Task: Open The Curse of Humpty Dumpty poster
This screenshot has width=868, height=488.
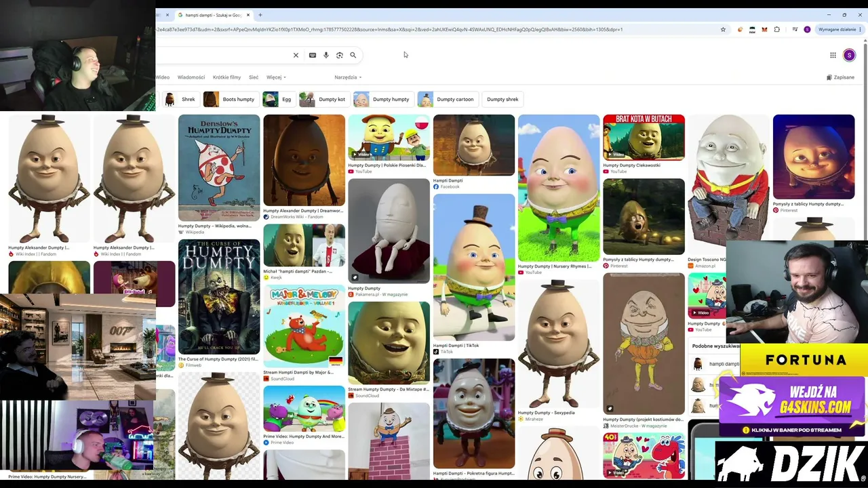Action: click(219, 297)
